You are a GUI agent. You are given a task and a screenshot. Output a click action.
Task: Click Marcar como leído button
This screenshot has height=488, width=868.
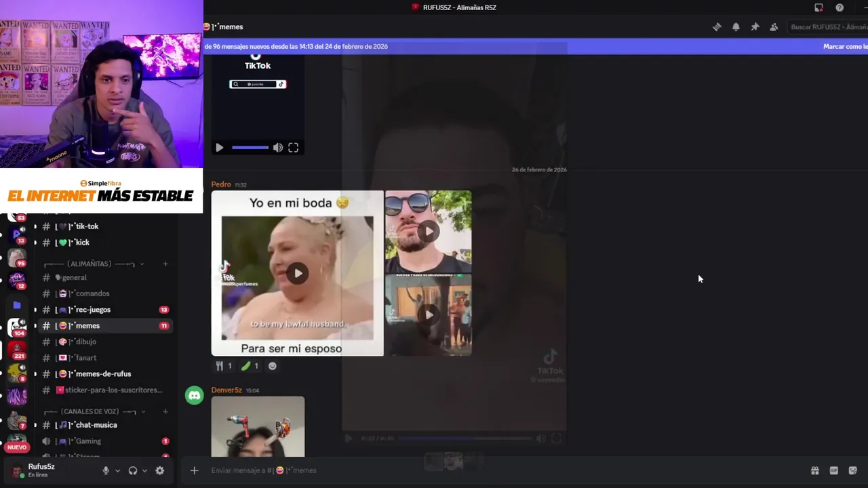tap(845, 47)
